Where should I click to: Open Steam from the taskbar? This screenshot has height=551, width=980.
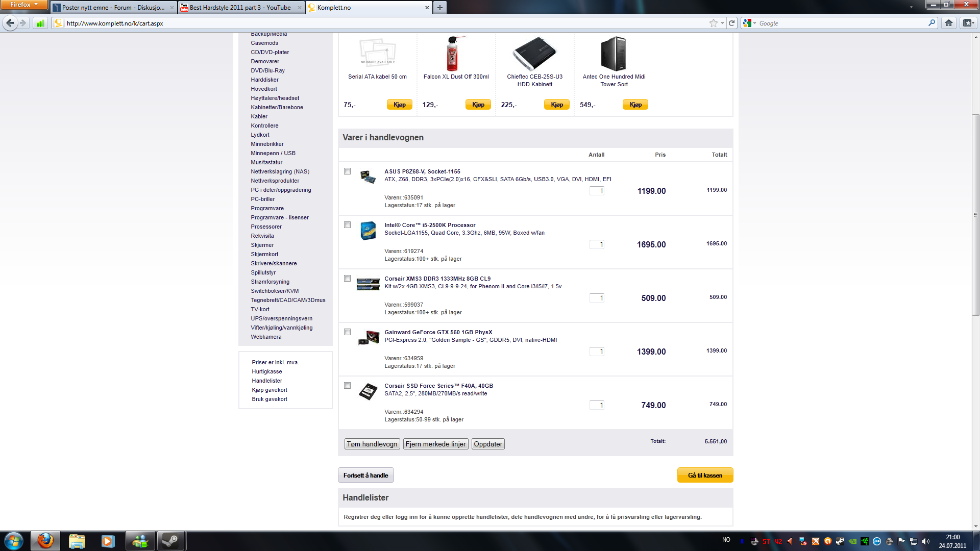170,541
